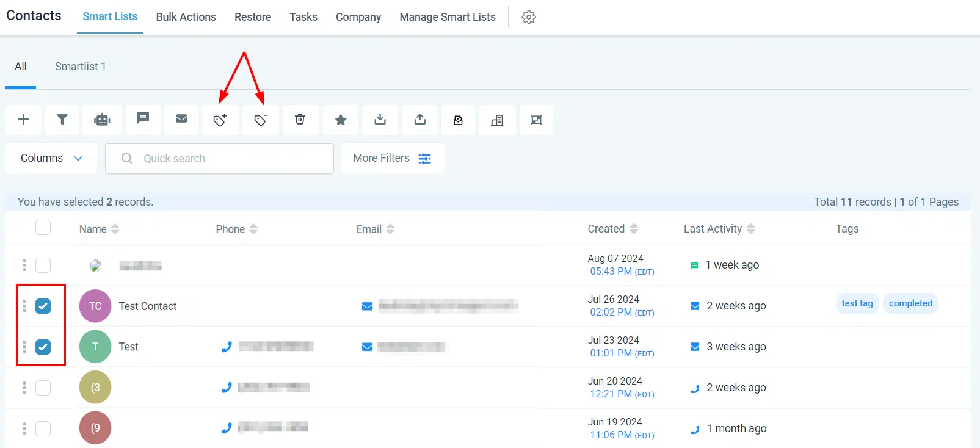This screenshot has height=448, width=980.
Task: Toggle the select-all header checkbox
Action: [x=43, y=228]
